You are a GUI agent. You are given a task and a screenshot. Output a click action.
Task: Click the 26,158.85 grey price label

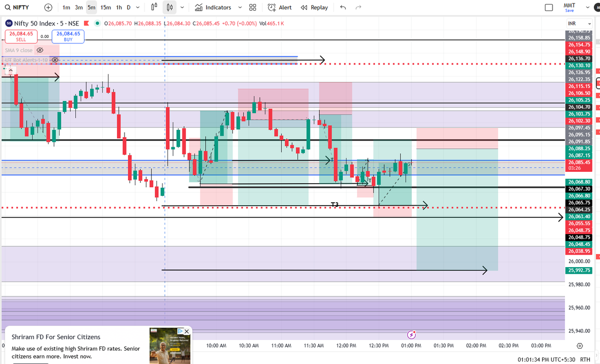pos(579,37)
